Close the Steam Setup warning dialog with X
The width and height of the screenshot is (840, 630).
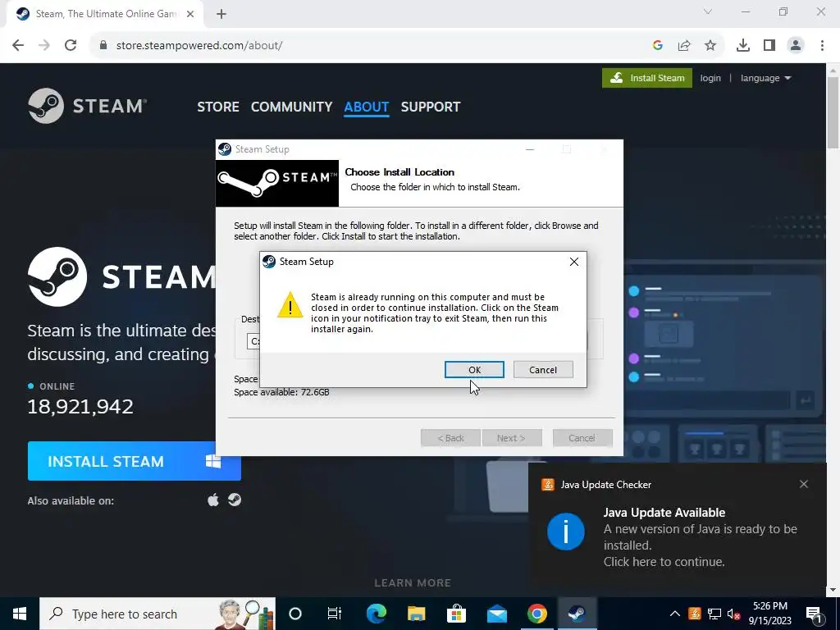point(573,262)
